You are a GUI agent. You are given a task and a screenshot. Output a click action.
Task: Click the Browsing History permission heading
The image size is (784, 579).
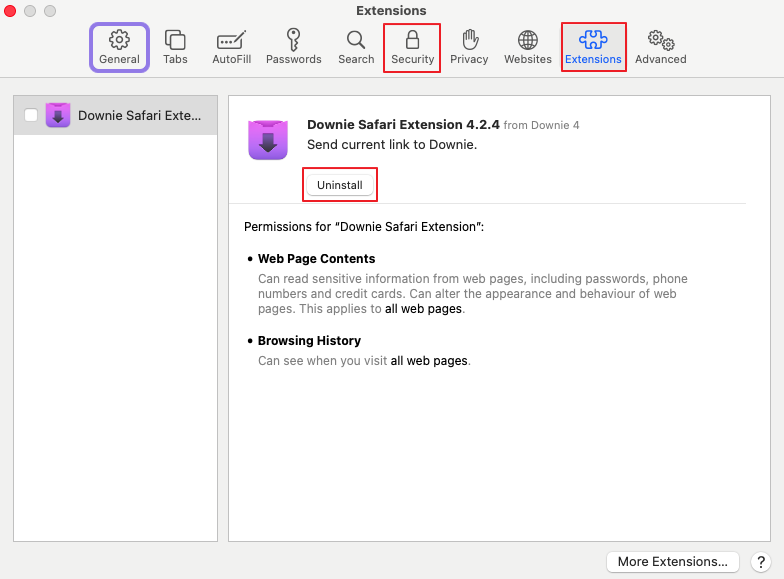309,340
